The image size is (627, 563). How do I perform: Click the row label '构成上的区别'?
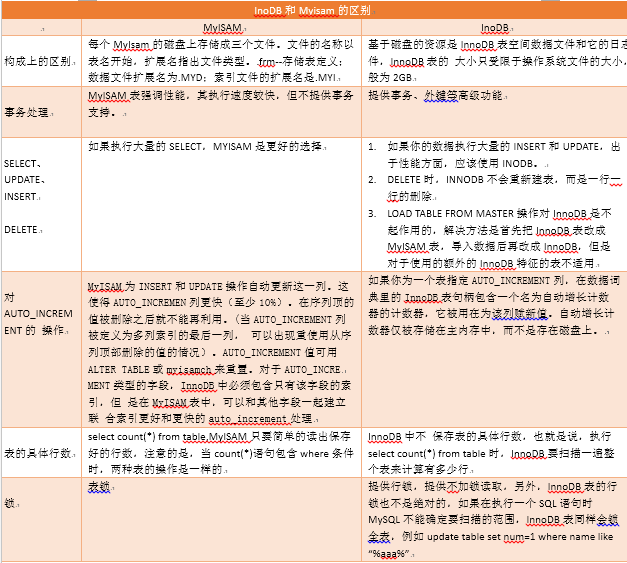tap(38, 61)
